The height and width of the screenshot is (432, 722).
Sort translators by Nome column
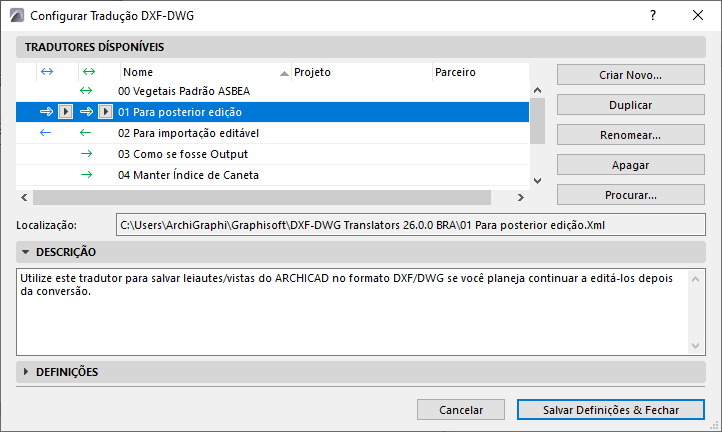point(200,72)
